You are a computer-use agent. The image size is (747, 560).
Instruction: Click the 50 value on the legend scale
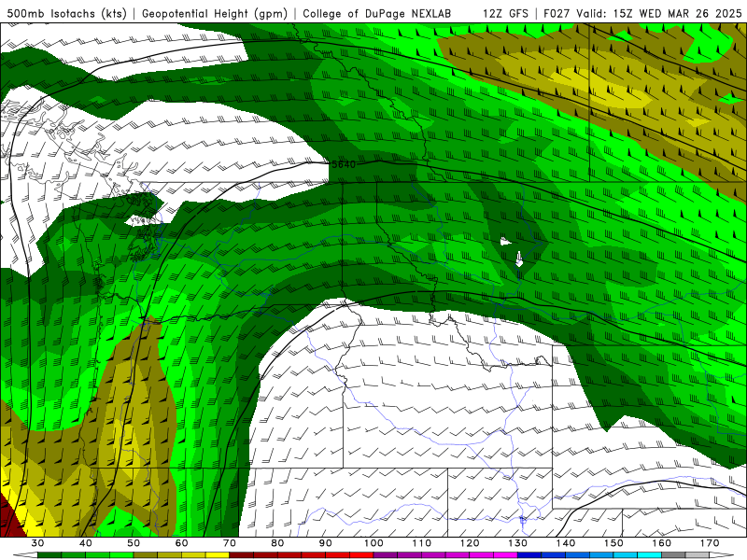click(x=134, y=543)
